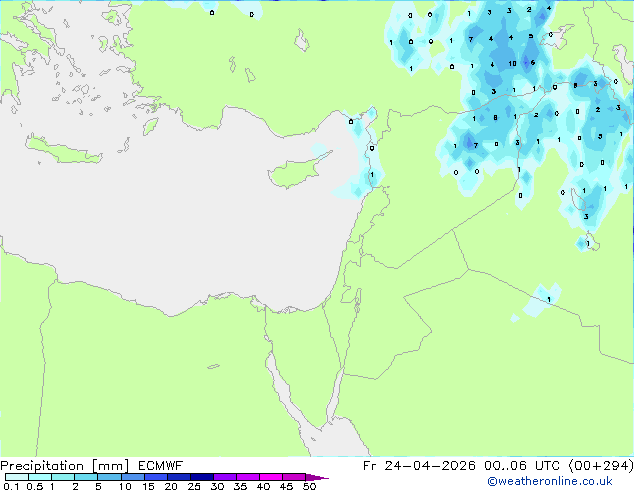Click the island of Crete on map
The width and height of the screenshot is (634, 490).
pyautogui.click(x=63, y=150)
